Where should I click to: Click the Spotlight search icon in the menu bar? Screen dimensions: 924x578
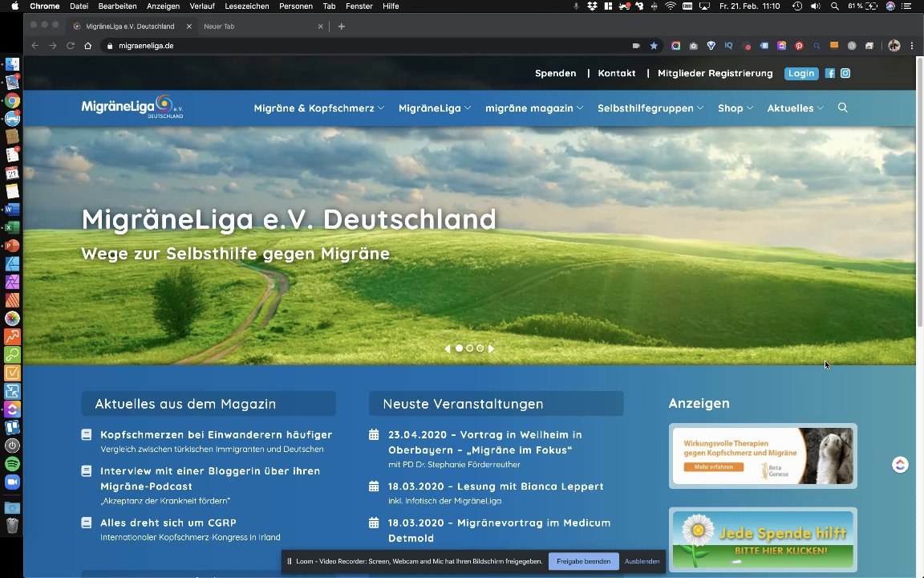coord(834,6)
